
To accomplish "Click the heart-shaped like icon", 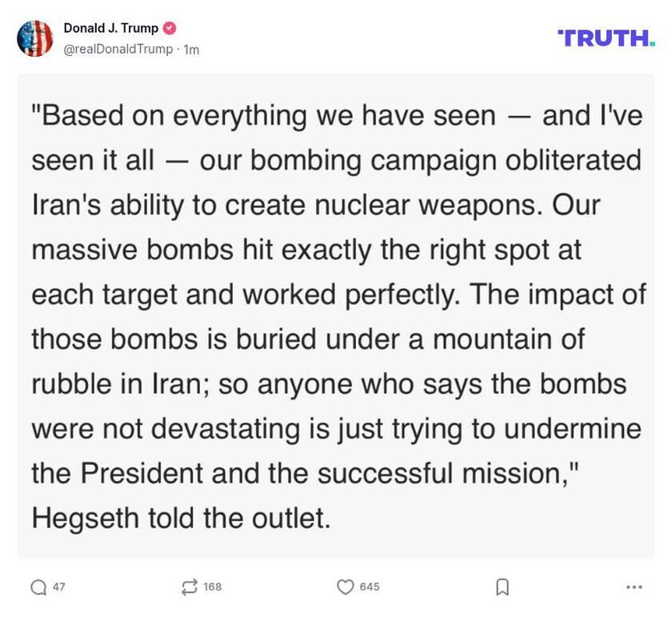I will point(345,587).
